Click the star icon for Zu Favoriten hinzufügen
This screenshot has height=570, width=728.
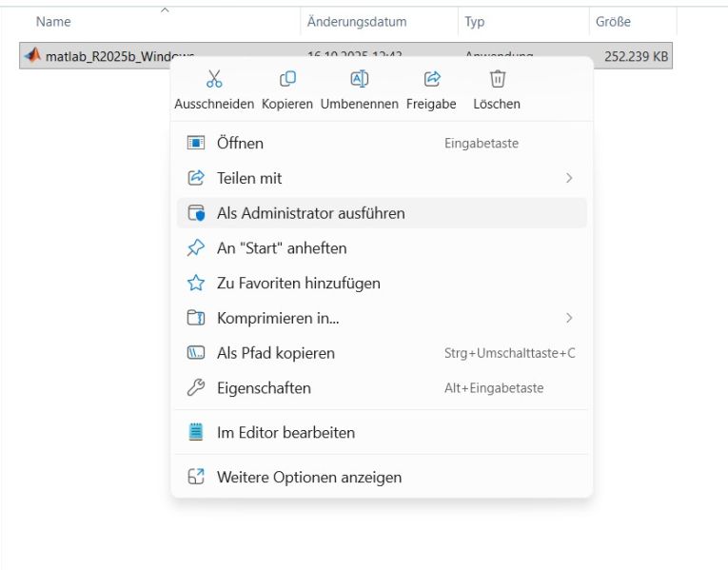tap(196, 283)
